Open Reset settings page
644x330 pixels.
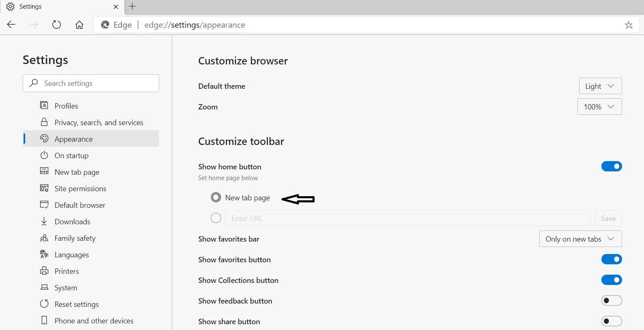pos(76,304)
